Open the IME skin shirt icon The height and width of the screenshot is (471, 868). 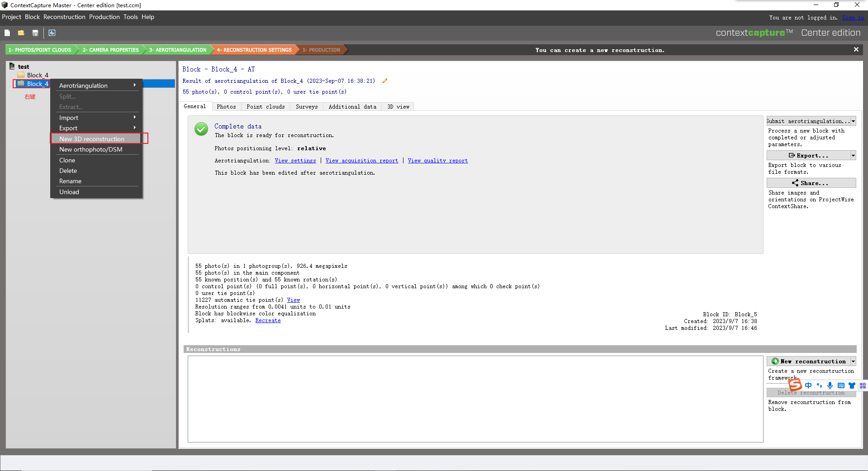tap(852, 385)
